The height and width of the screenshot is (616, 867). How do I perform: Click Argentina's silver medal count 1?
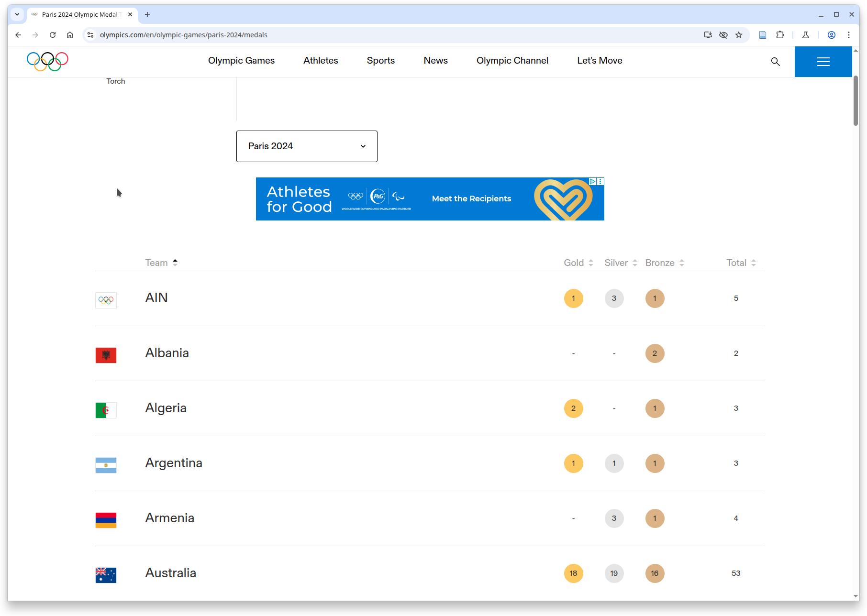[x=614, y=463]
